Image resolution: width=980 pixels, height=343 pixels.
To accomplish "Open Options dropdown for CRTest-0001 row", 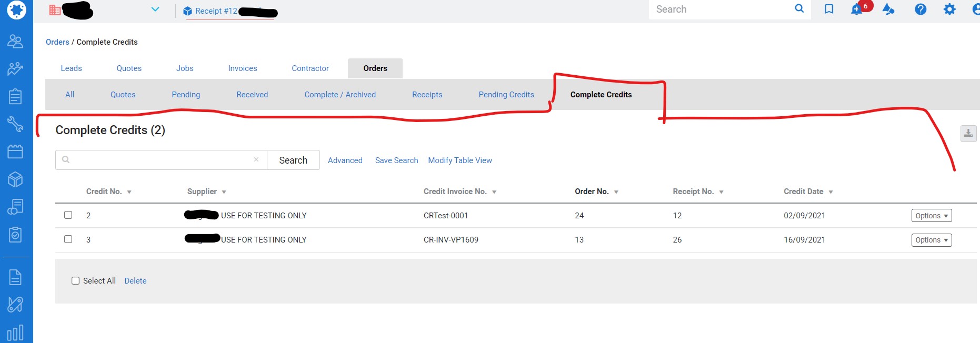I will (932, 216).
